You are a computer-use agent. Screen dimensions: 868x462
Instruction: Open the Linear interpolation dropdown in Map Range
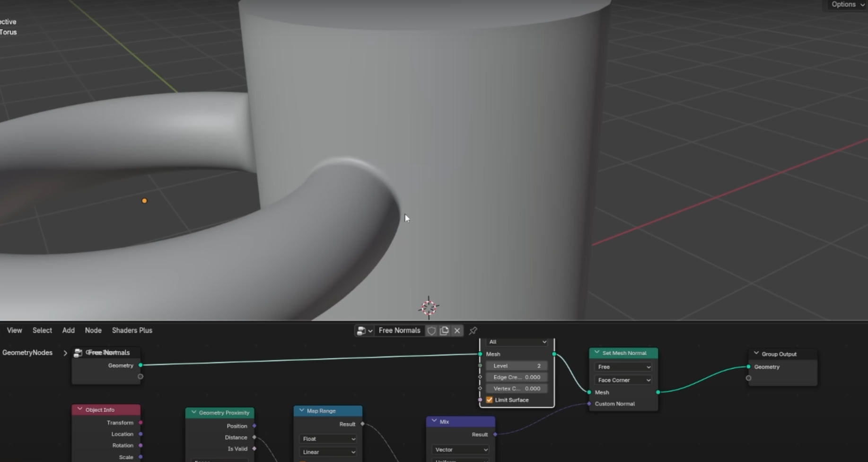(x=328, y=452)
